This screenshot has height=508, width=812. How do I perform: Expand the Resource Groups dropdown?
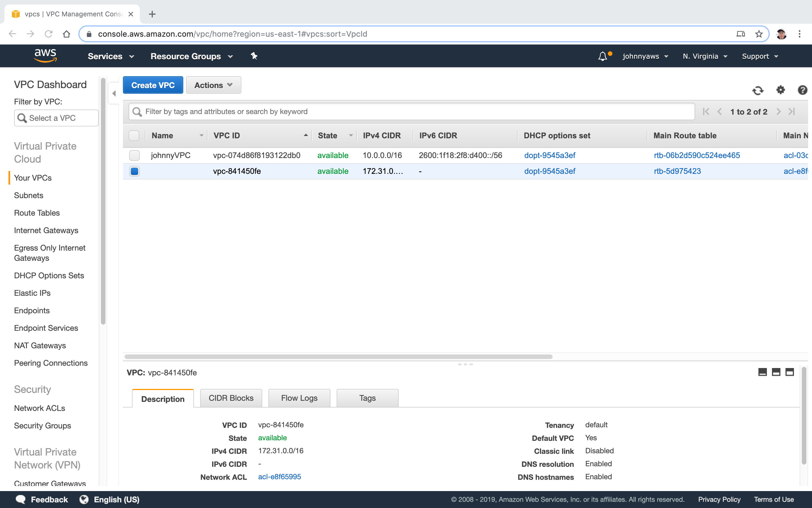click(192, 56)
